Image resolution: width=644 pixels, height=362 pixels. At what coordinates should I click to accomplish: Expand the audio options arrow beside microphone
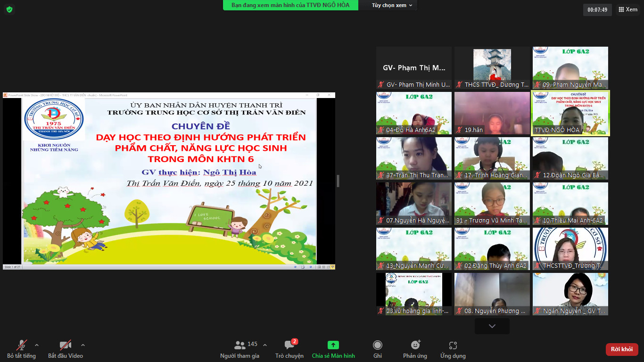37,345
